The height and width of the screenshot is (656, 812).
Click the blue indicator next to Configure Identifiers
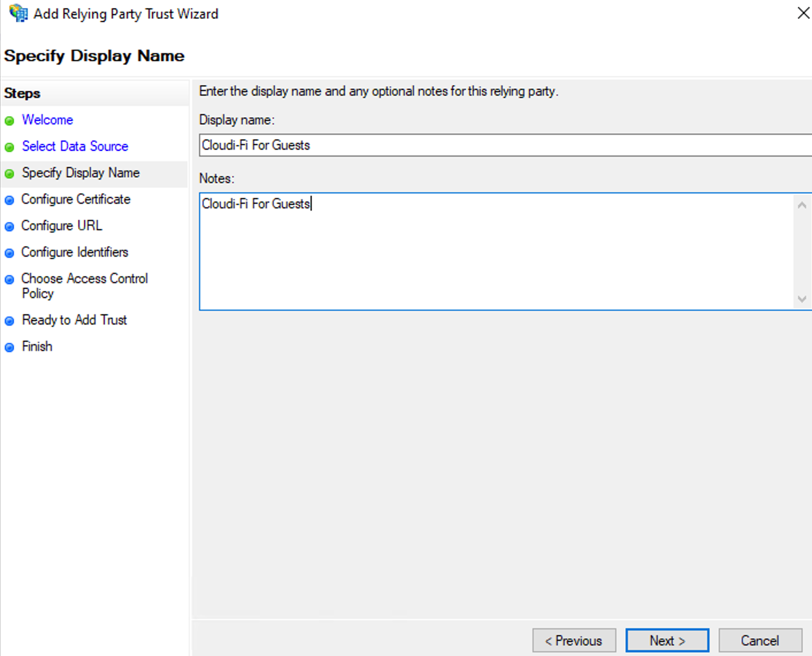pos(10,253)
